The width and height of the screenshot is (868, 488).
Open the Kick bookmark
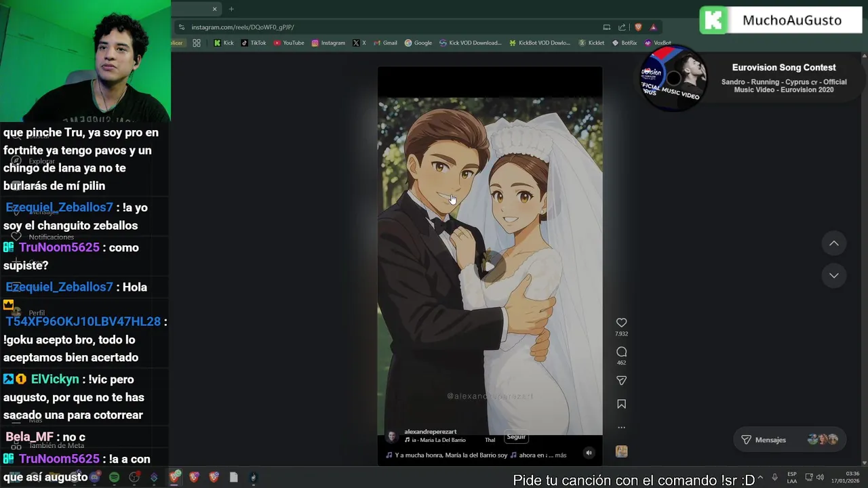[224, 43]
